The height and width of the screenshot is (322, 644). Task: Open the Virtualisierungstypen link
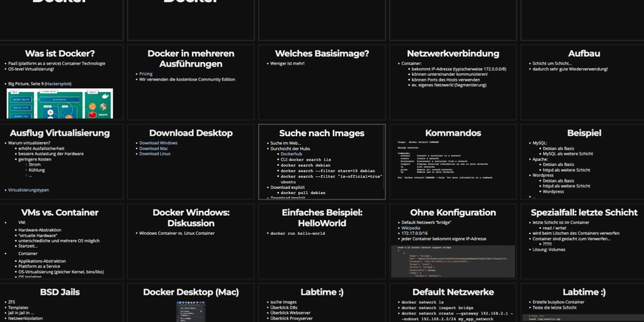pos(29,190)
